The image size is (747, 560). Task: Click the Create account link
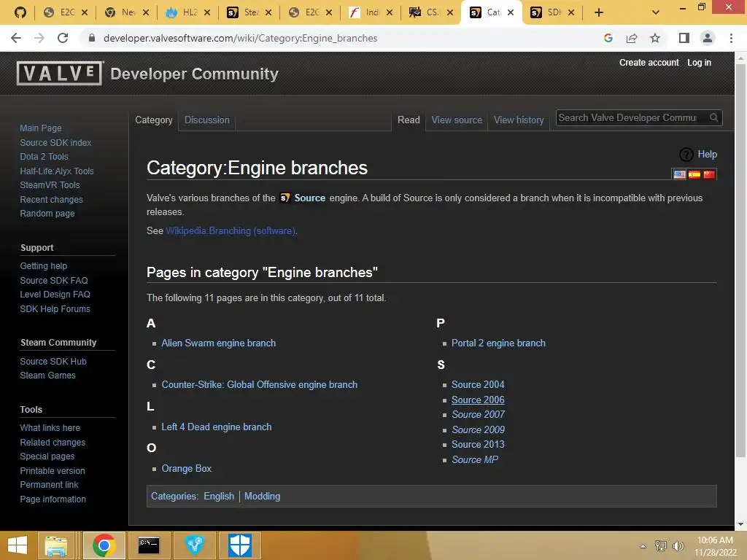[x=649, y=63]
